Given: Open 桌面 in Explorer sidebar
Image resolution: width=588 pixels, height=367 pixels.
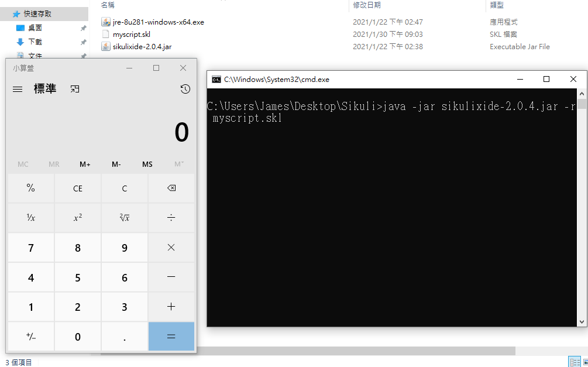Looking at the screenshot, I should (x=35, y=28).
